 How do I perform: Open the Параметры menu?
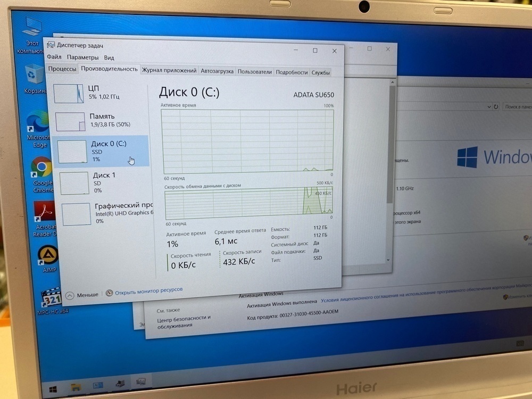point(82,57)
